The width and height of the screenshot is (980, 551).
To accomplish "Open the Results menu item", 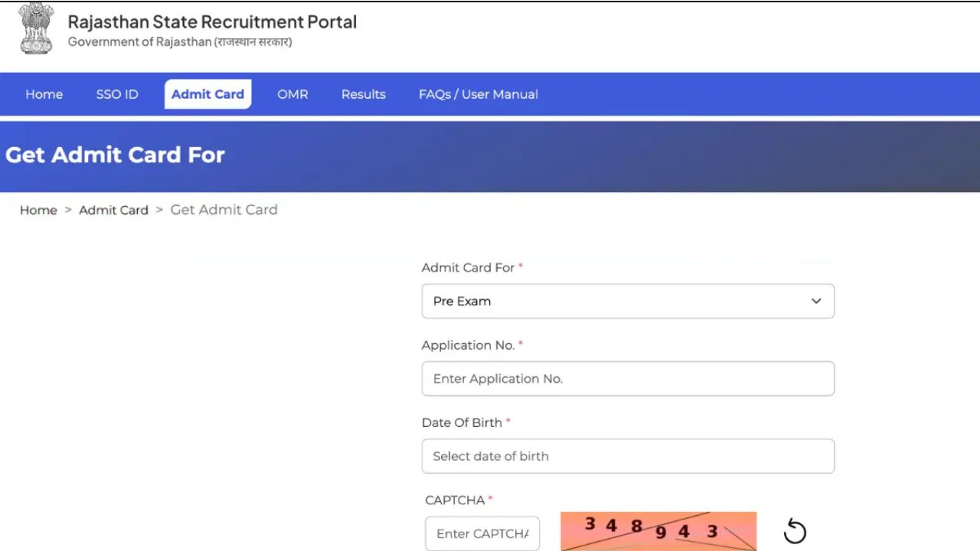I will point(364,94).
